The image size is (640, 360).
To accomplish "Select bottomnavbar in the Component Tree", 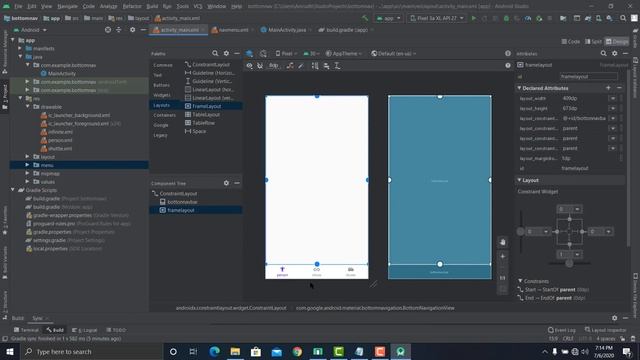I will [x=182, y=202].
